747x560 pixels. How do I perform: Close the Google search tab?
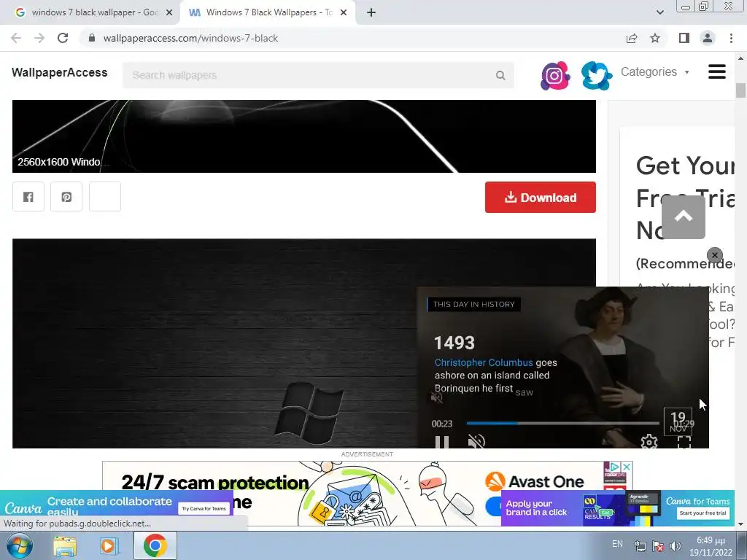169,12
